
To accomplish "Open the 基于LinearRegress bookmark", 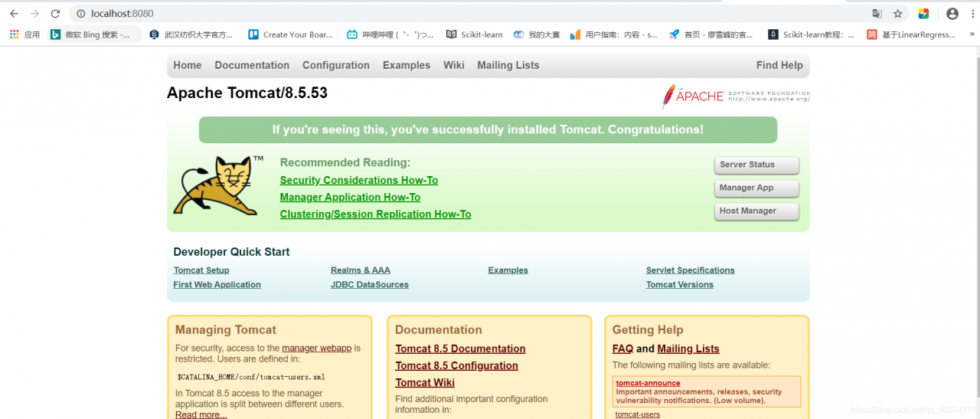I will [x=911, y=34].
